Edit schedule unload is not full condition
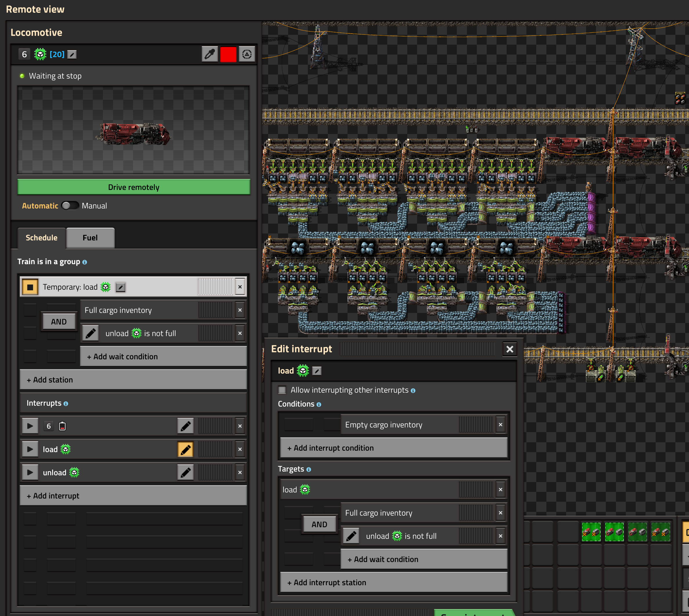Viewport: 689px width, 616px height. (91, 334)
